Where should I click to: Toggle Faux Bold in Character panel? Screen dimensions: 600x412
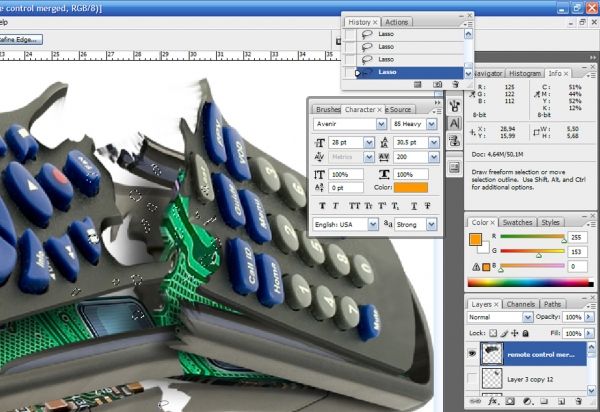tap(322, 206)
